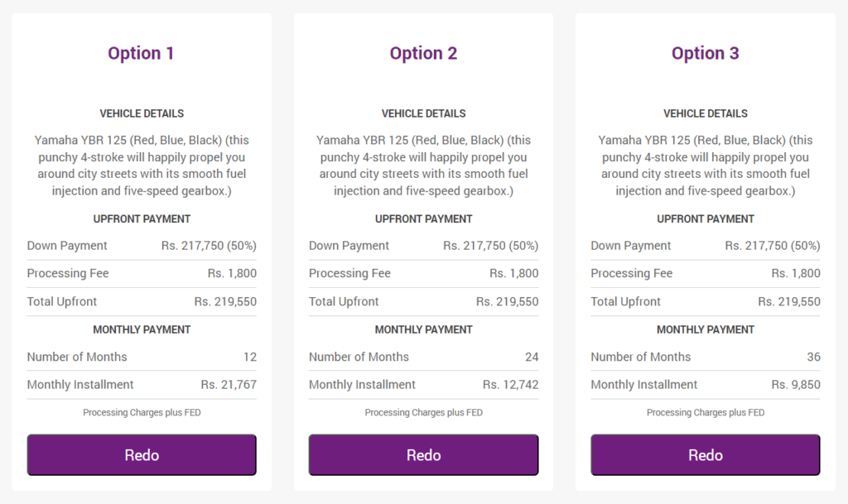Click Rs. 21,767 monthly installment amount

point(229,385)
